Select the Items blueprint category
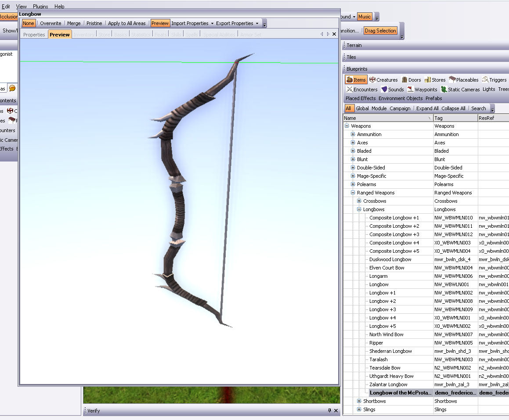The width and height of the screenshot is (509, 420). (x=356, y=80)
